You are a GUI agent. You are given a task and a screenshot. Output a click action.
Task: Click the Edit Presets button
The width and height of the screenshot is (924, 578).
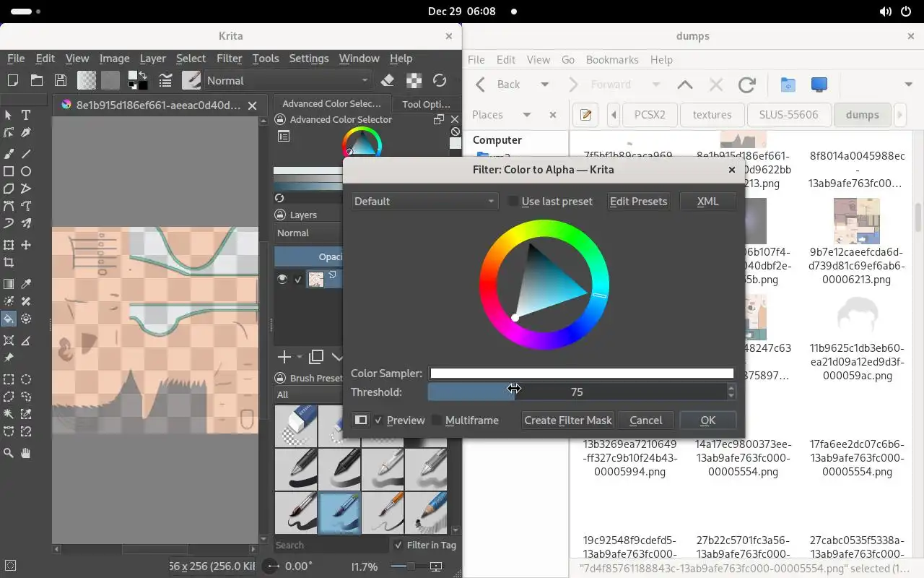tap(638, 202)
